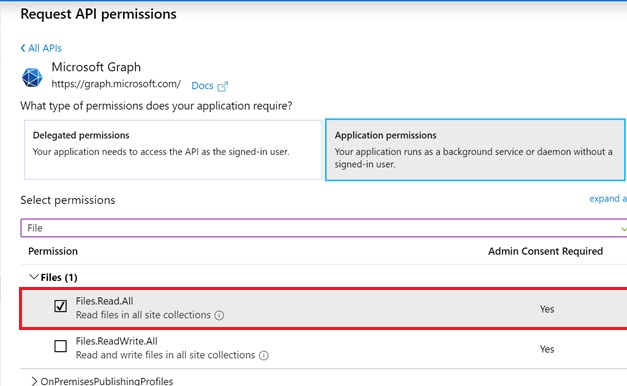Click the Admin Consent Required column header
This screenshot has width=627, height=386.
pos(545,251)
